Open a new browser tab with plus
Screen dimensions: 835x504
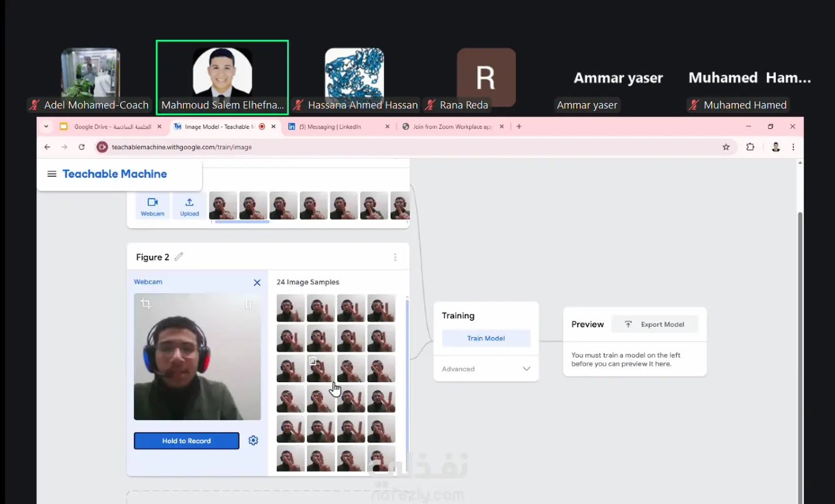[519, 126]
